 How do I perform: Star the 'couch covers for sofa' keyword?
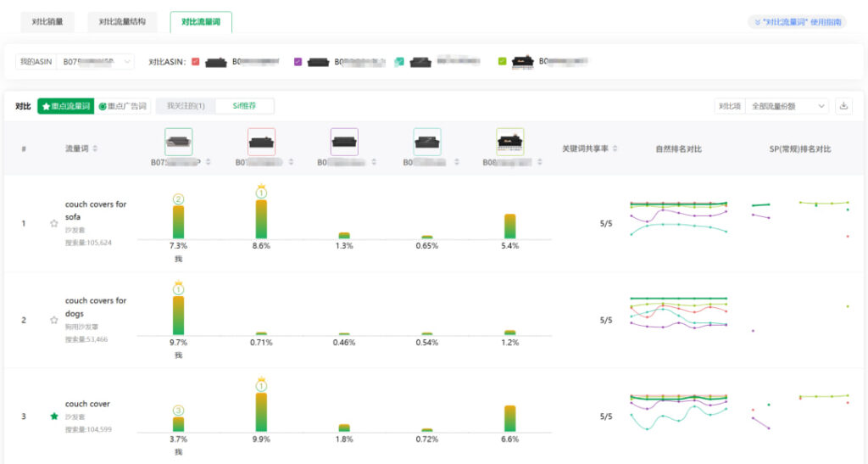click(54, 224)
